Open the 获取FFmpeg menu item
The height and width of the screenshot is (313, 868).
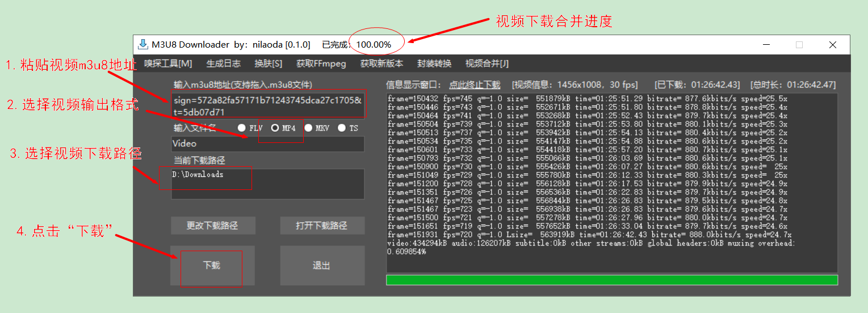(321, 64)
